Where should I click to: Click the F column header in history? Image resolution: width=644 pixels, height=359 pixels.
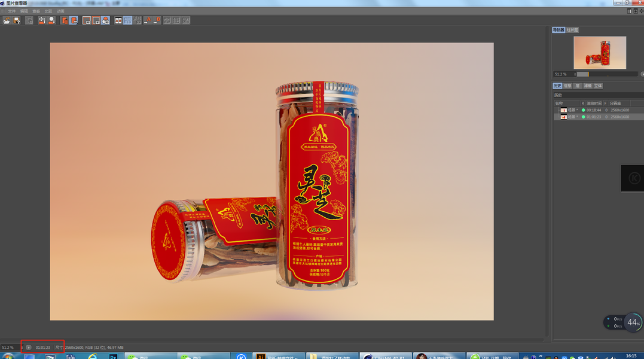pyautogui.click(x=605, y=104)
